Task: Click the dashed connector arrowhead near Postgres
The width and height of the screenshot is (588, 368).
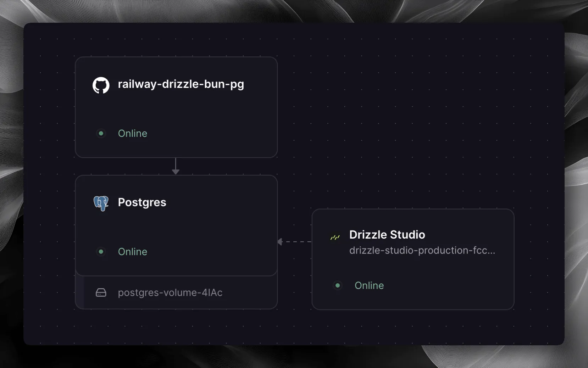Action: point(280,242)
